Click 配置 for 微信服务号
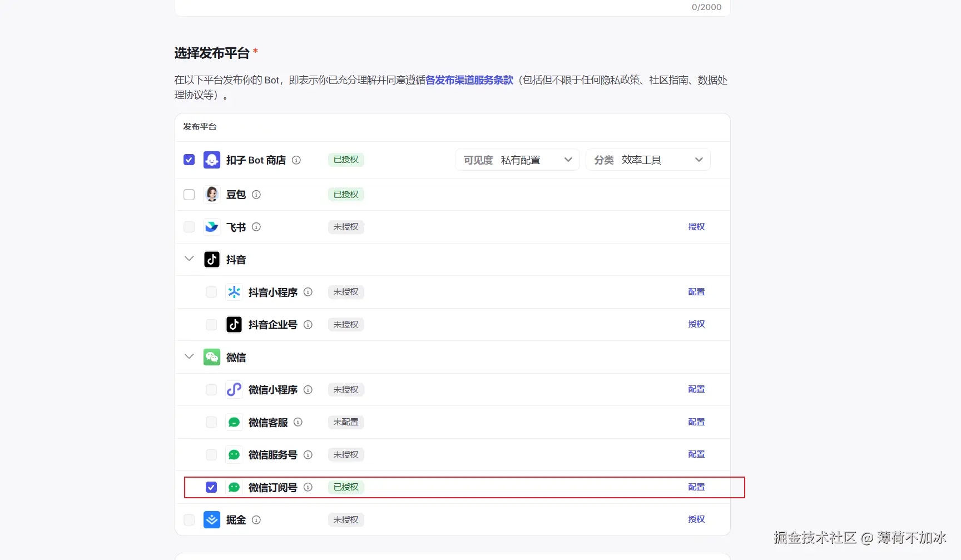This screenshot has height=560, width=961. (696, 454)
